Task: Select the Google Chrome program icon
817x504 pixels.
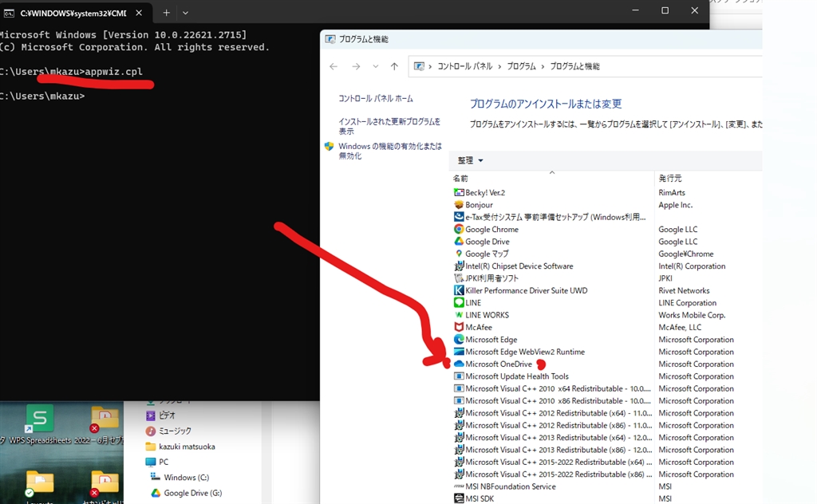Action: point(457,230)
